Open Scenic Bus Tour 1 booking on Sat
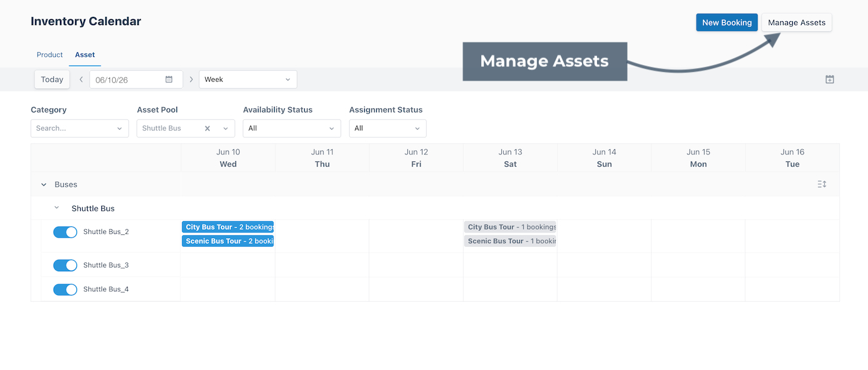The width and height of the screenshot is (868, 370). click(x=510, y=241)
